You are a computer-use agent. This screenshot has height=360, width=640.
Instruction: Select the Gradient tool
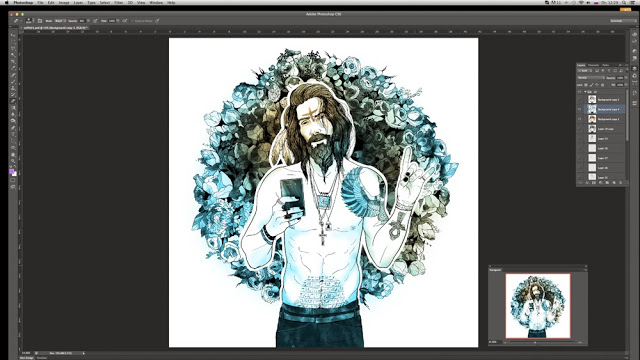click(x=13, y=108)
